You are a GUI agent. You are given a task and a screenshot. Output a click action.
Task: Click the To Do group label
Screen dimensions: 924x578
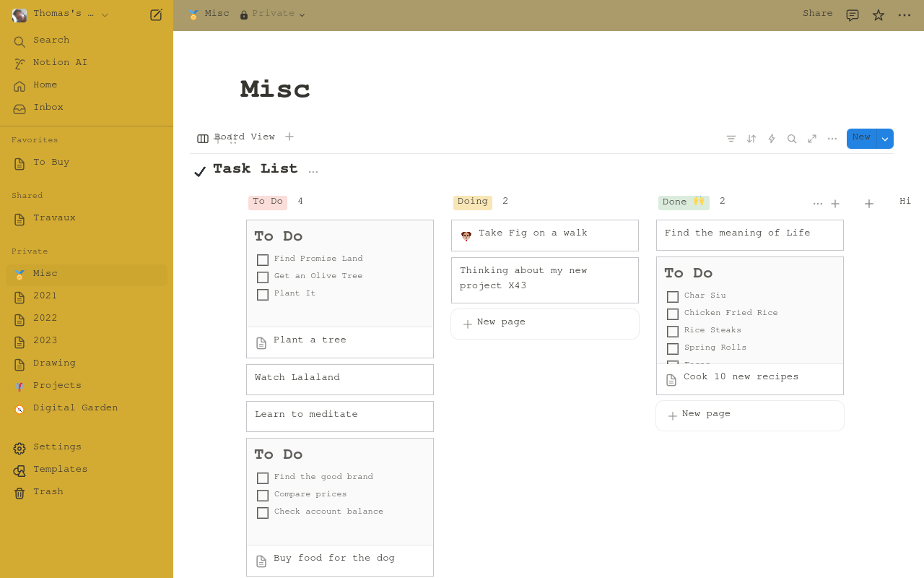pyautogui.click(x=268, y=202)
